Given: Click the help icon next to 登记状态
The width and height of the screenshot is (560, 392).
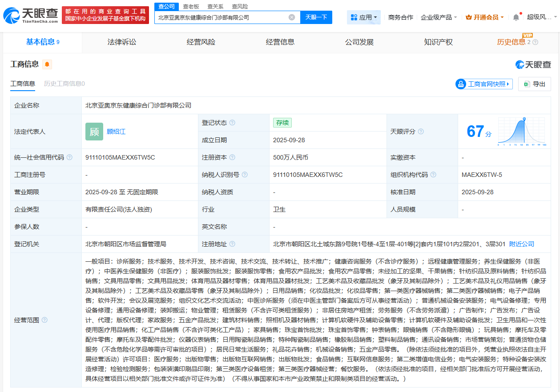Looking at the screenshot, I should (x=232, y=123).
